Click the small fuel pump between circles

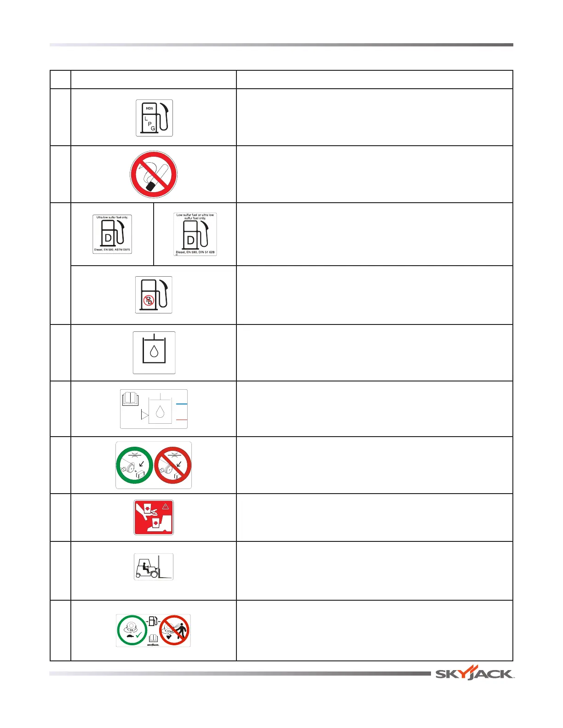[x=154, y=621]
